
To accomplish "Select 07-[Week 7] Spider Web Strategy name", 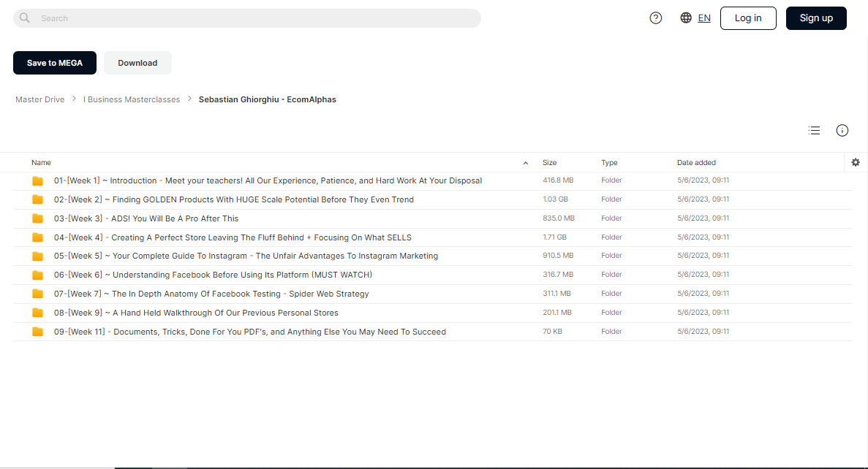I will click(211, 294).
